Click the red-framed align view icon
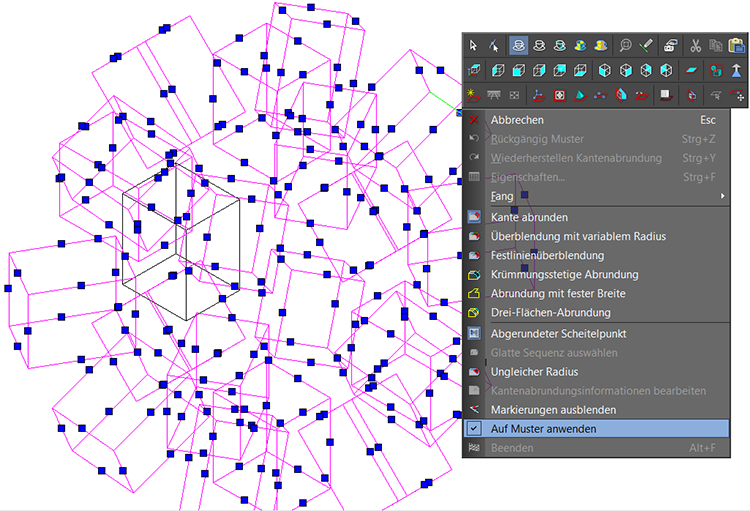The image size is (750, 511). [716, 70]
